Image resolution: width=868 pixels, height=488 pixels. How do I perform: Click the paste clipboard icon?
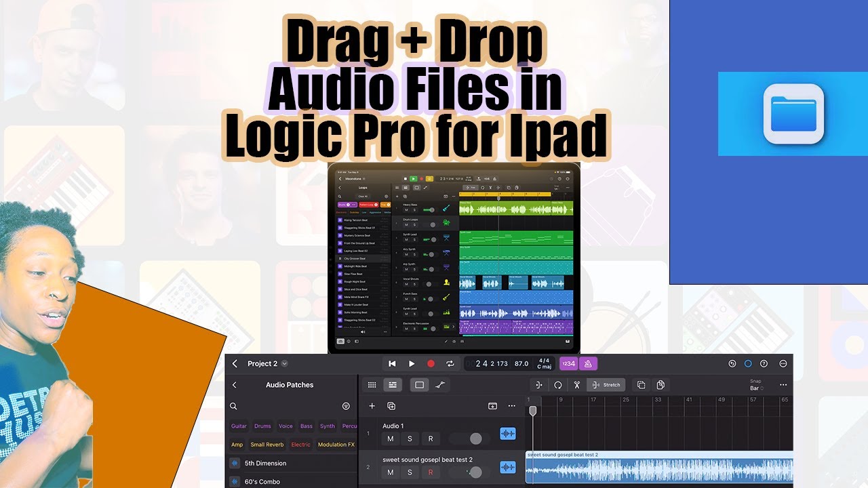coord(660,385)
